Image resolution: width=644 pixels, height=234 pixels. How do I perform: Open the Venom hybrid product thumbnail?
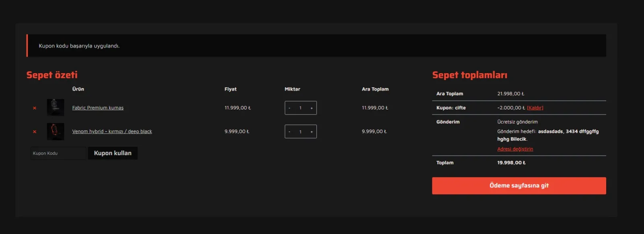click(56, 131)
